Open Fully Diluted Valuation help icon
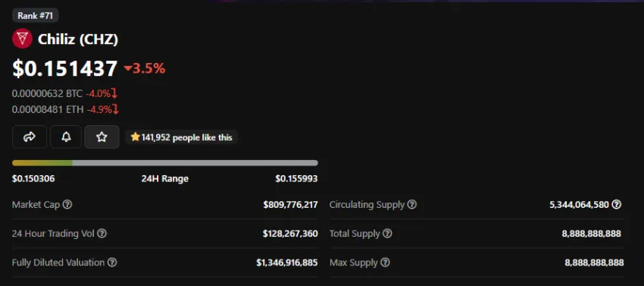Image resolution: width=644 pixels, height=286 pixels. click(111, 262)
